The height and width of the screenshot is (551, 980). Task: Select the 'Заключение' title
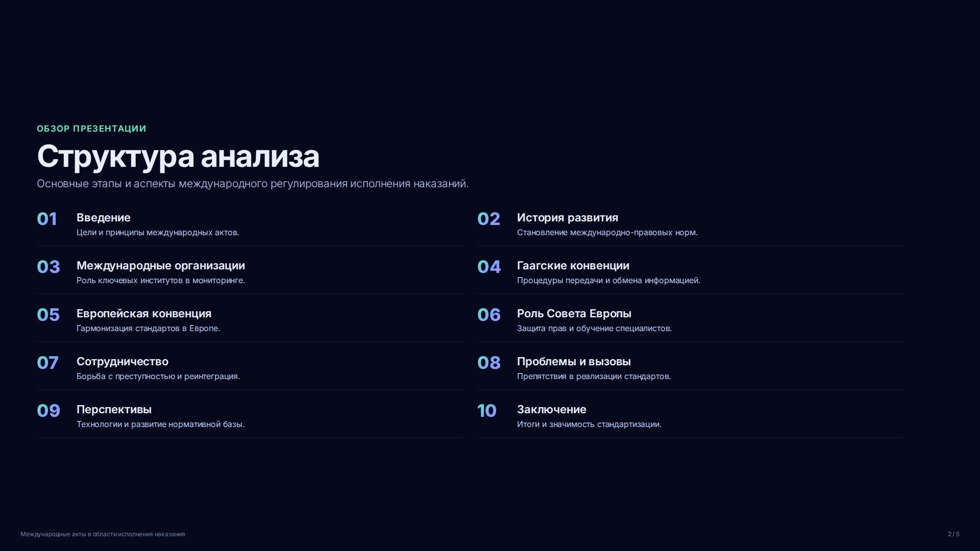point(552,410)
